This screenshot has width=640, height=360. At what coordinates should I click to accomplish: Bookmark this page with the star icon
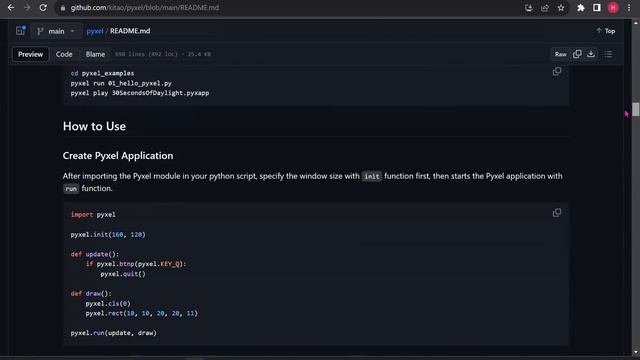(561, 8)
